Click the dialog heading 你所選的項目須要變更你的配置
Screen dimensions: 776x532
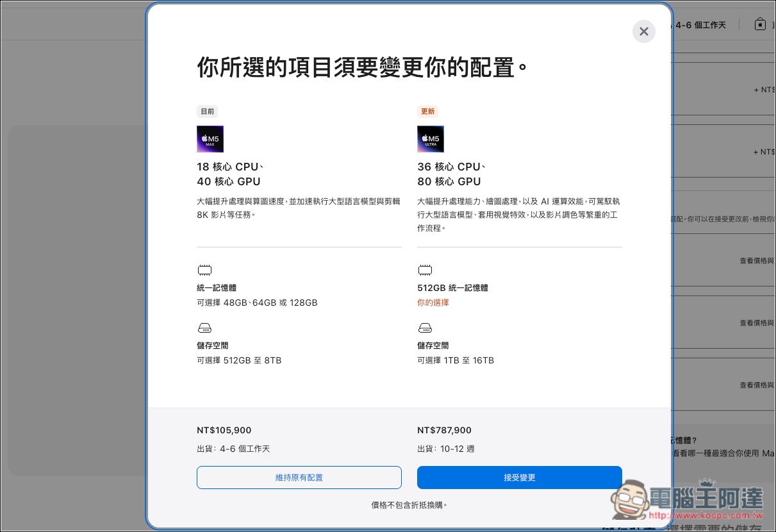(363, 67)
